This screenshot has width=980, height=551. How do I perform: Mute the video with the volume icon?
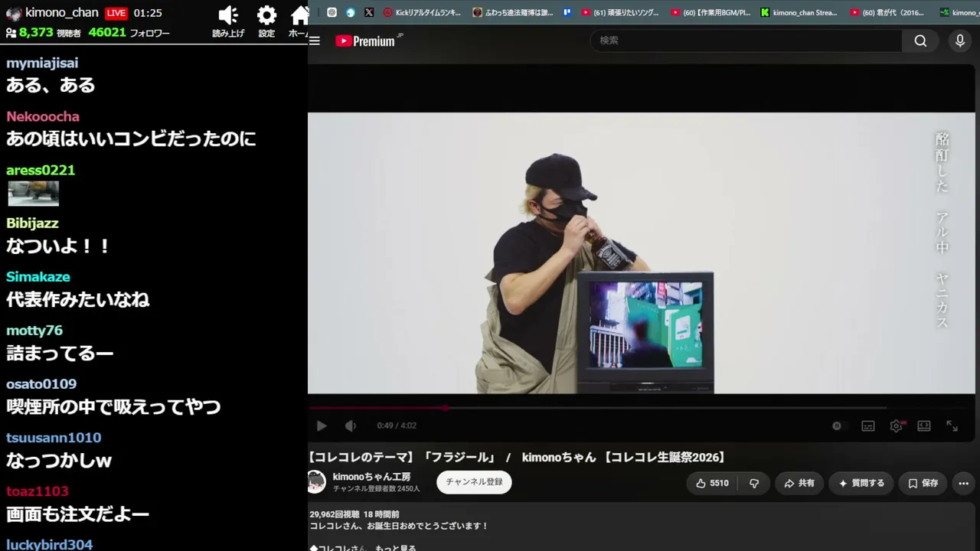350,425
